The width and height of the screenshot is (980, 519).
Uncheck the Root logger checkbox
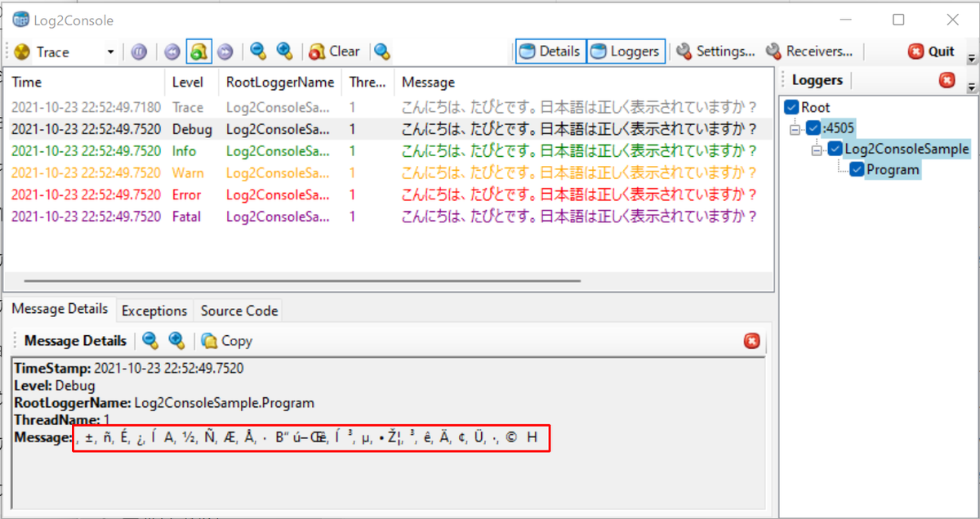791,106
